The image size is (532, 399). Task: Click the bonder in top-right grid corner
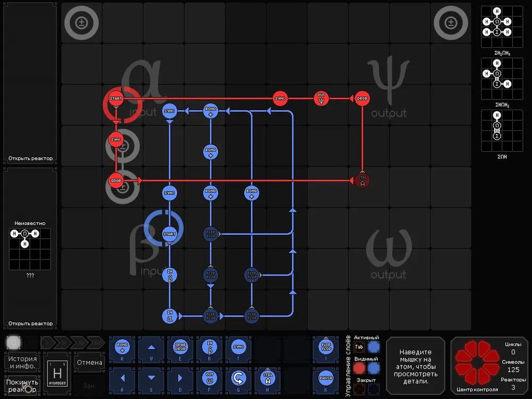pyautogui.click(x=451, y=23)
